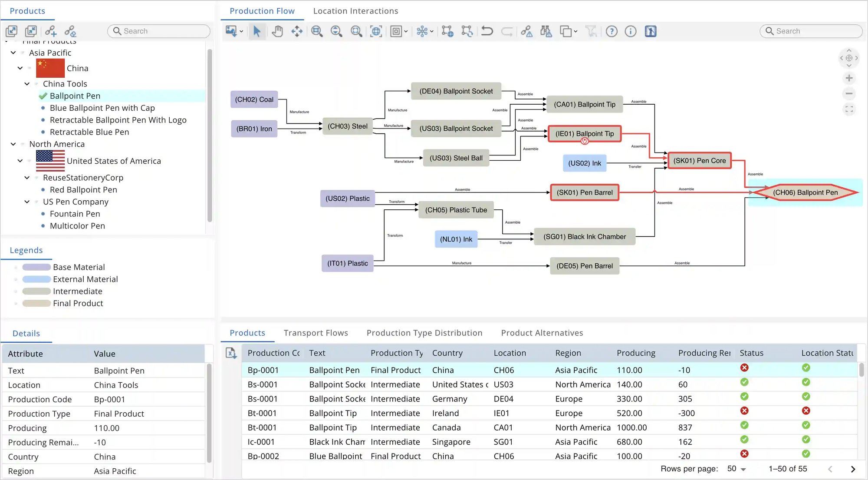This screenshot has height=480, width=868.
Task: Click the collapse all tree icon
Action: 31,31
